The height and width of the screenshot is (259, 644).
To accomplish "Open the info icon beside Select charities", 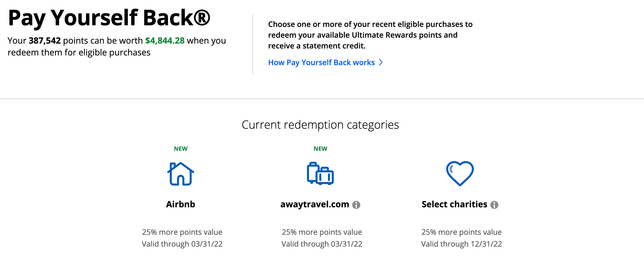I will tap(494, 205).
